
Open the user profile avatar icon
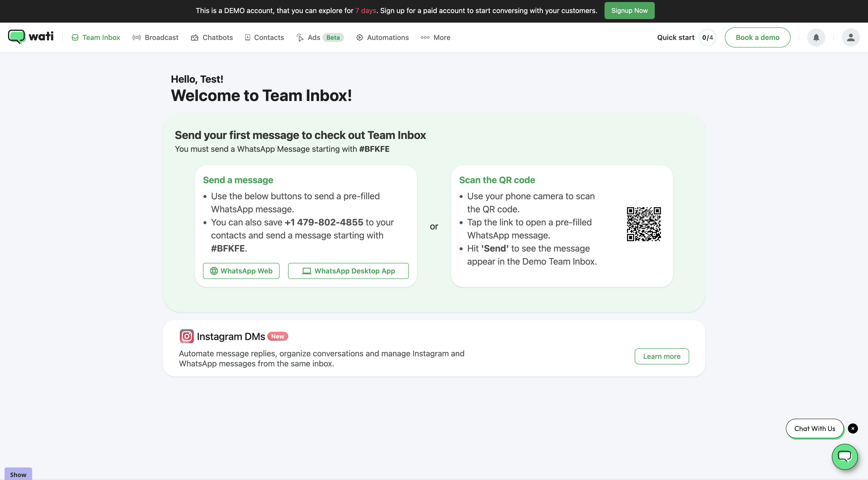(850, 37)
